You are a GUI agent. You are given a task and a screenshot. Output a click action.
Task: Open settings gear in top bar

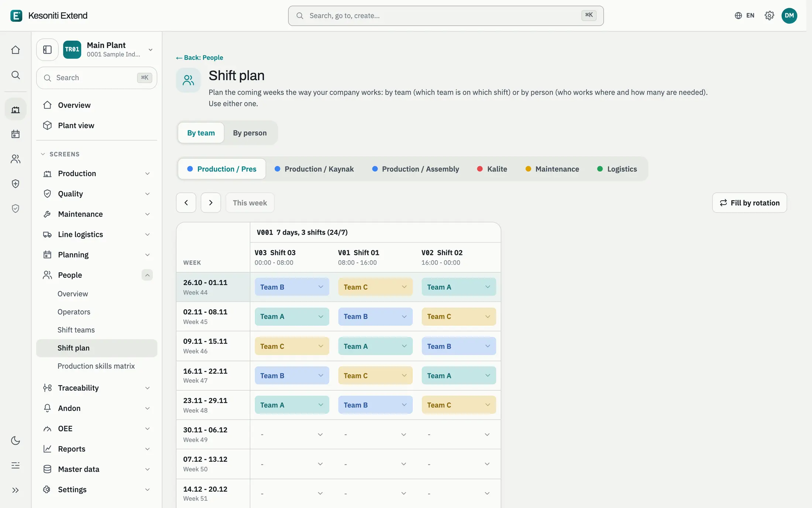tap(769, 16)
